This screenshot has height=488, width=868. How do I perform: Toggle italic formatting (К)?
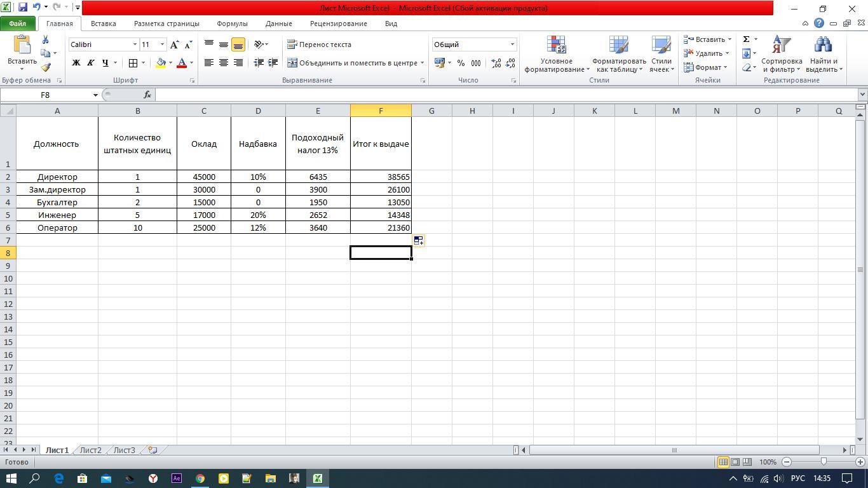(x=91, y=63)
